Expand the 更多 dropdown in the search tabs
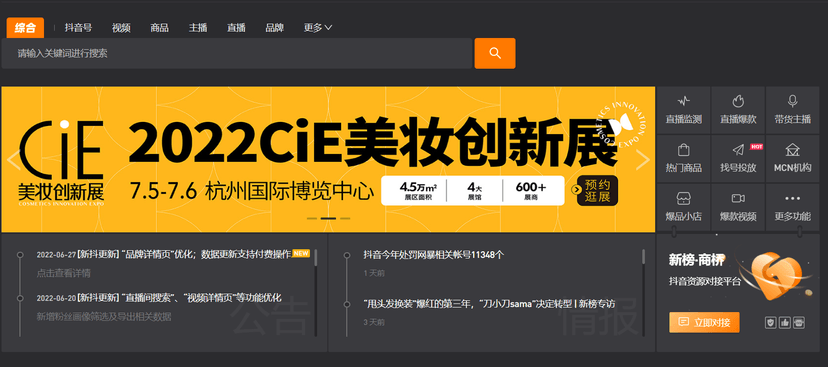 coord(318,28)
